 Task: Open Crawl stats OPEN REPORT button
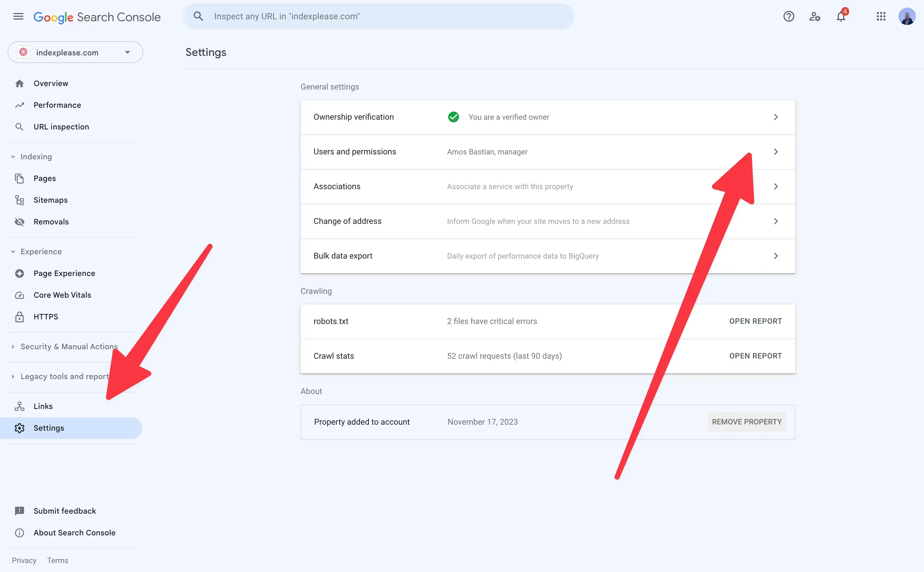tap(755, 356)
